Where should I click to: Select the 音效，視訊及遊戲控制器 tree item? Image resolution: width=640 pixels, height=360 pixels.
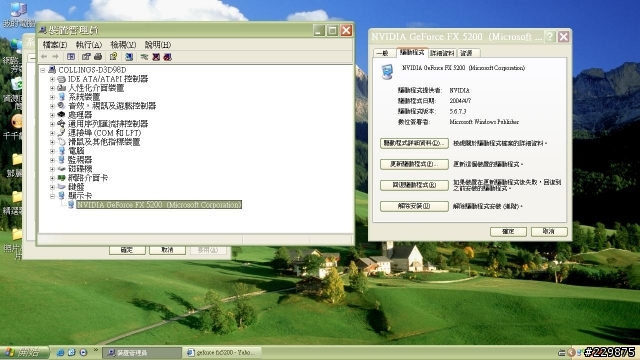[112, 106]
